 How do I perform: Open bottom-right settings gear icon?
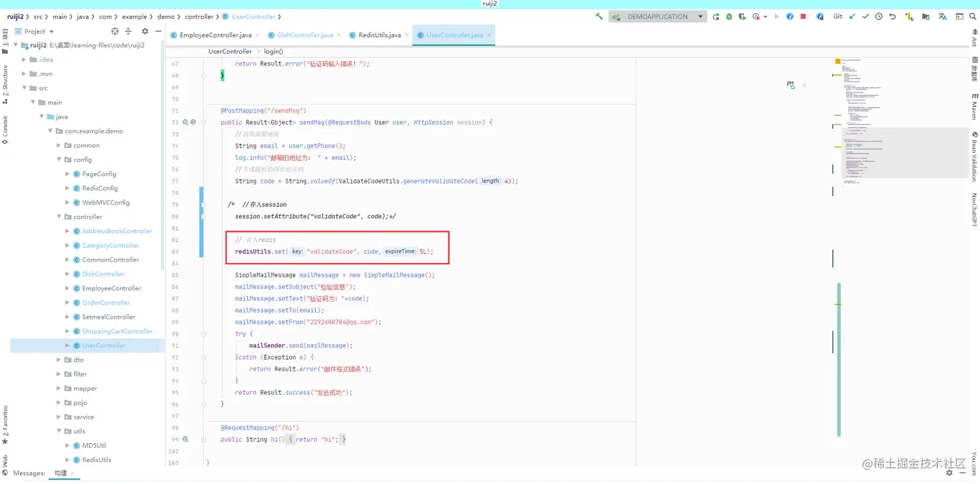click(x=950, y=474)
